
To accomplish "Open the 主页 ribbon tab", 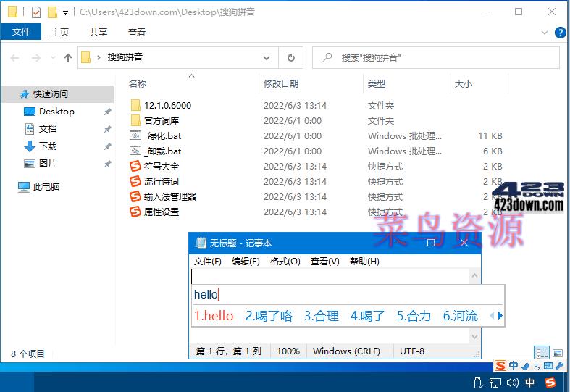I will click(x=60, y=33).
